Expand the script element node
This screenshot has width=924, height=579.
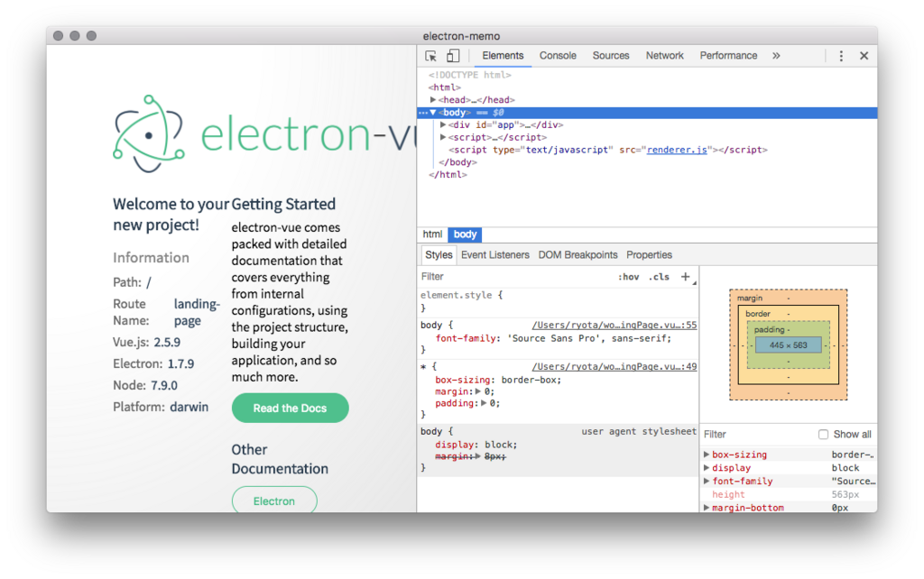(443, 137)
